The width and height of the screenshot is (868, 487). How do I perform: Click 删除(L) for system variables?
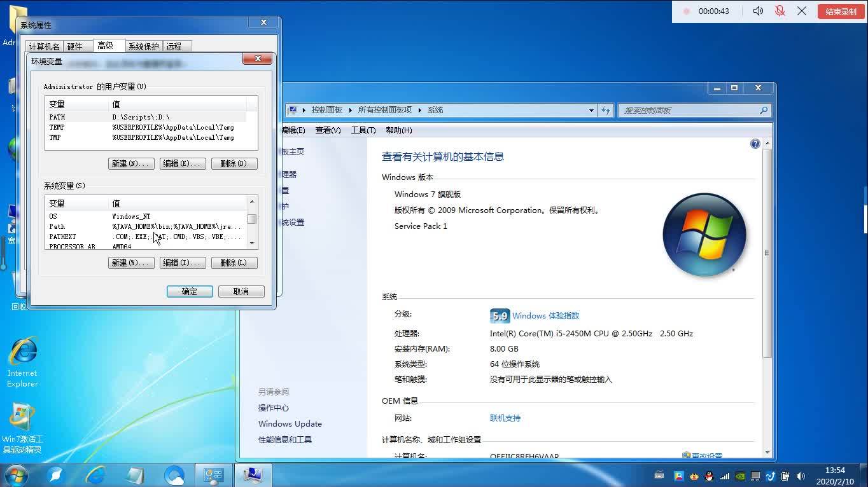point(234,263)
